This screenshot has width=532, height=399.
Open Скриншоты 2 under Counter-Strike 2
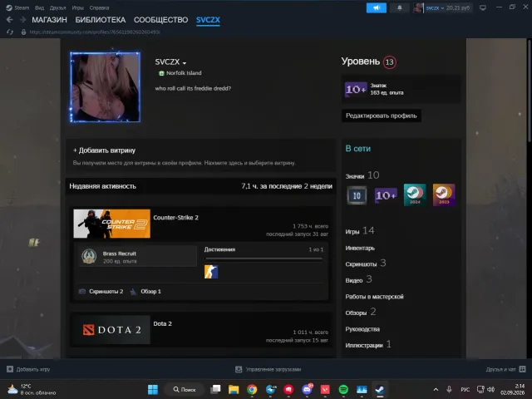[x=101, y=292]
